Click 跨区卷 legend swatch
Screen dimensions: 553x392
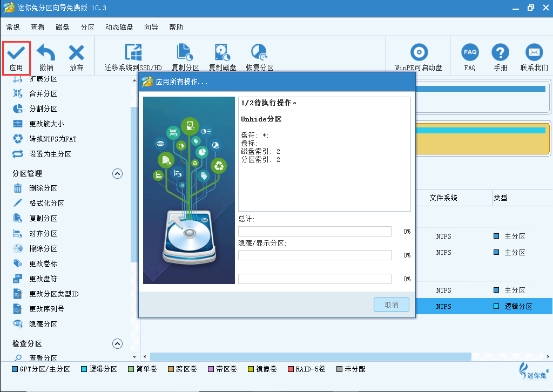click(171, 369)
